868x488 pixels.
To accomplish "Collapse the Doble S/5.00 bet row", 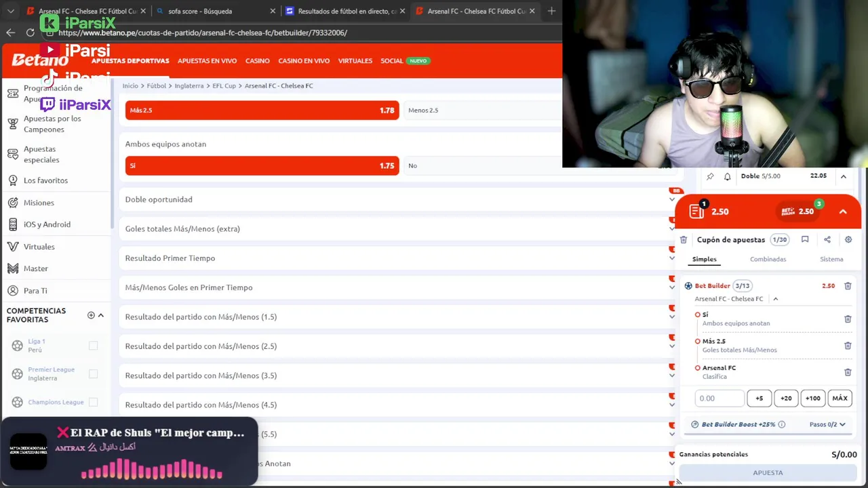I will [x=844, y=176].
